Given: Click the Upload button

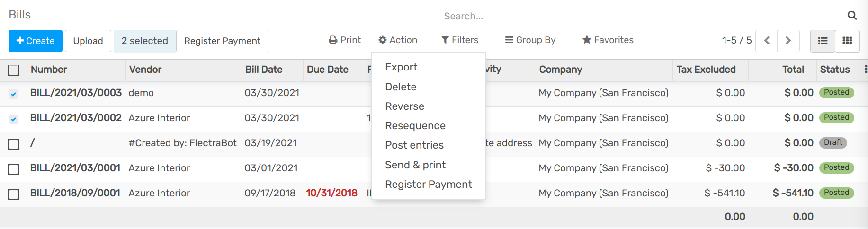Looking at the screenshot, I should tap(88, 41).
